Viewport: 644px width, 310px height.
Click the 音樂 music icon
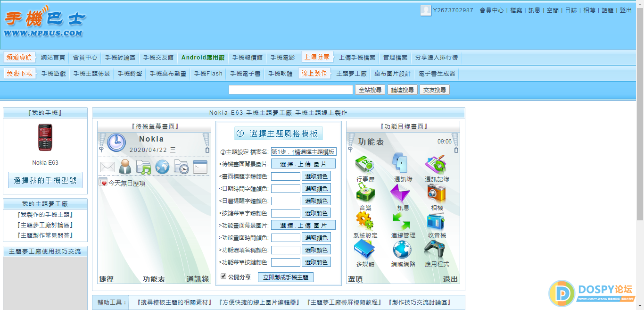365,193
